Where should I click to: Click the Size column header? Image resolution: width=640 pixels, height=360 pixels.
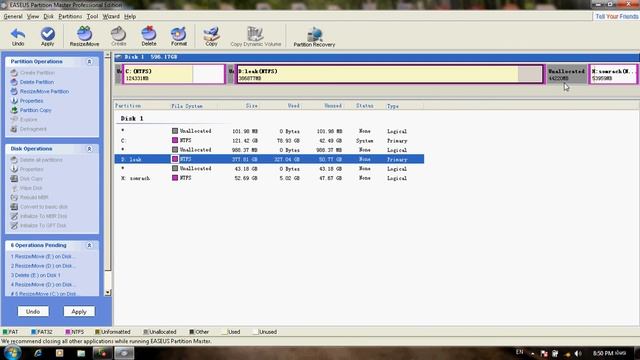[x=251, y=106]
